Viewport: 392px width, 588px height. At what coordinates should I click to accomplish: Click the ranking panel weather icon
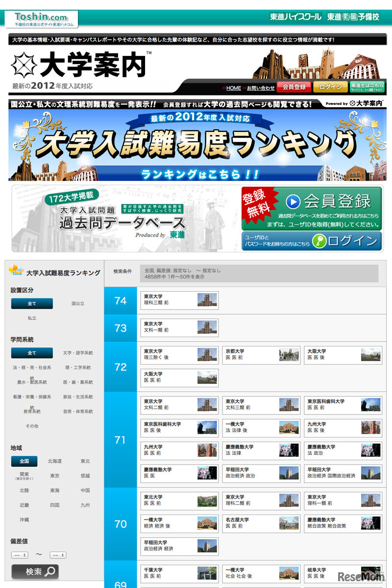tap(16, 270)
